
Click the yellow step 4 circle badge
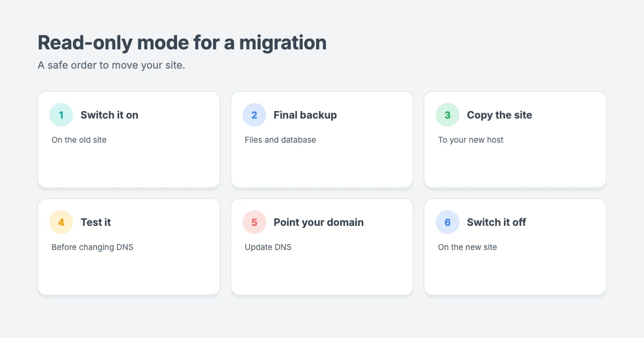(61, 222)
